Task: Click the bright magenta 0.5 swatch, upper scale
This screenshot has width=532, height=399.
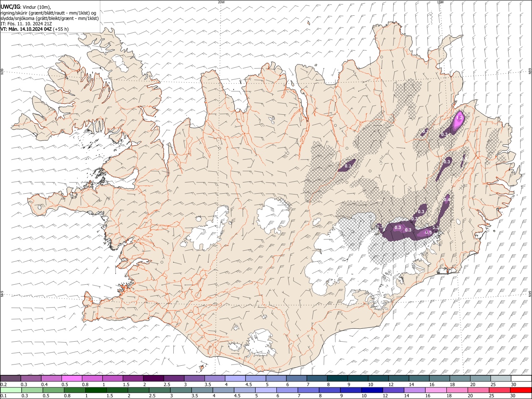Action: point(72,379)
